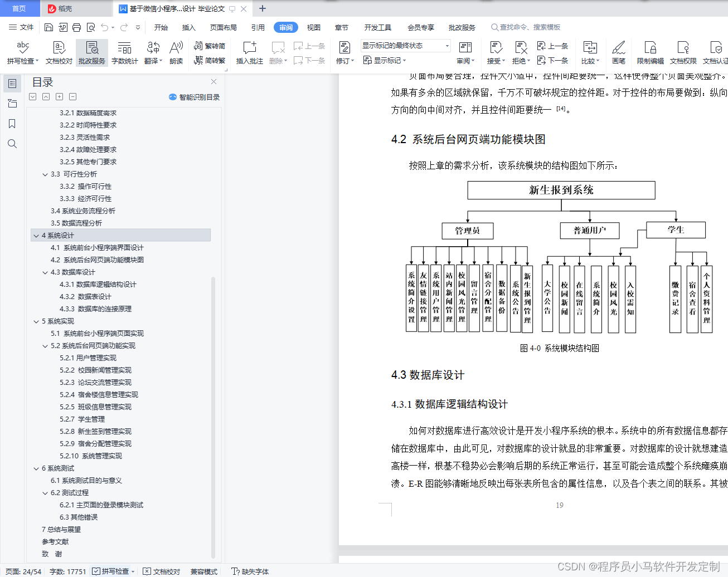Switch to the 引用 ribbon tab
The image size is (728, 577).
pos(258,27)
